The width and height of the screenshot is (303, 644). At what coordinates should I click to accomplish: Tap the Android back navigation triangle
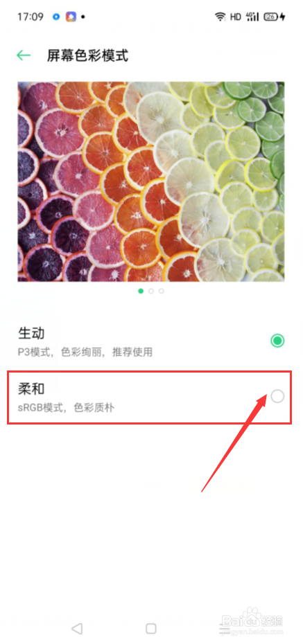coord(77,628)
